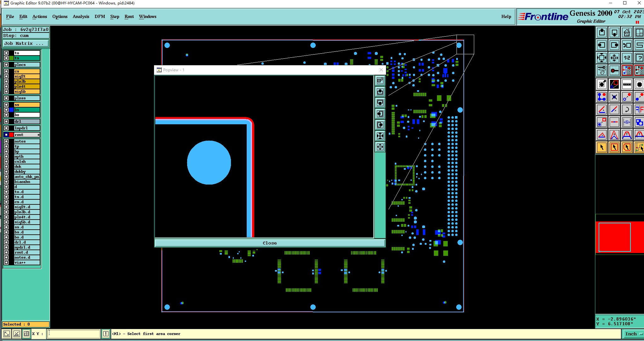Open the DFM menu
644x341 pixels.
100,16
